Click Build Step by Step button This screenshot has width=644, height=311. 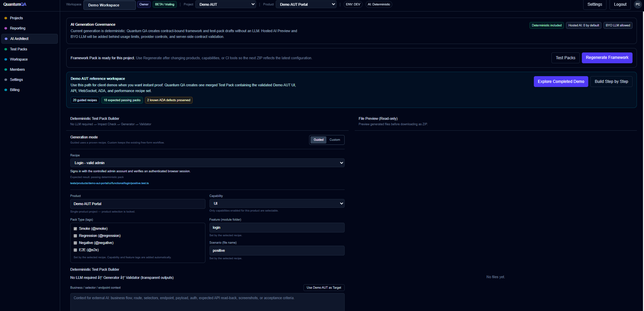pyautogui.click(x=611, y=82)
